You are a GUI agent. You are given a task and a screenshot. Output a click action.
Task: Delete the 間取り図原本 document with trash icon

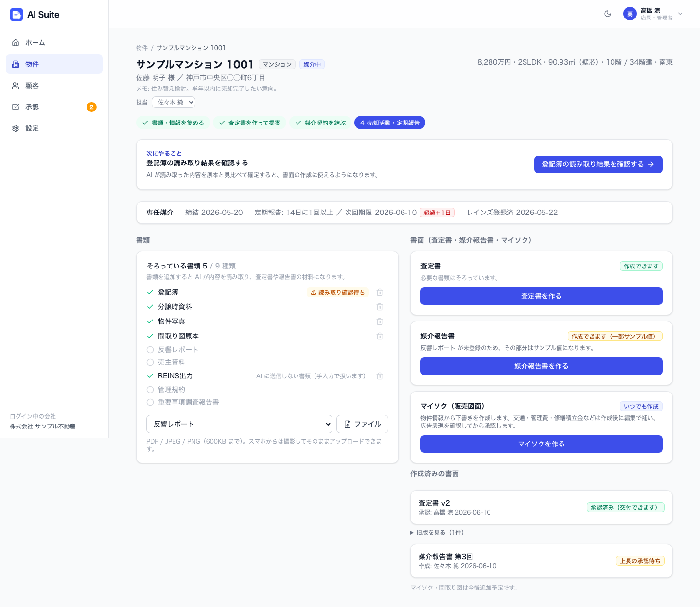[x=380, y=336]
